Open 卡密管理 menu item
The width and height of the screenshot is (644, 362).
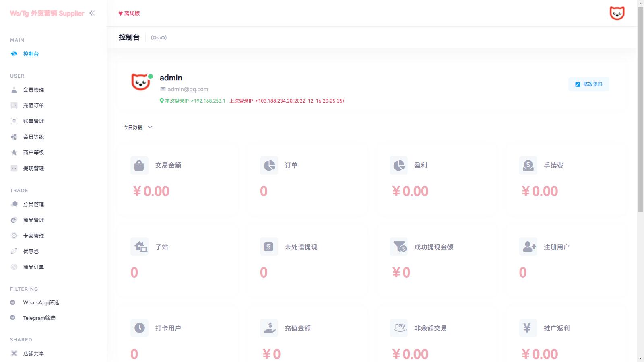coord(33,236)
